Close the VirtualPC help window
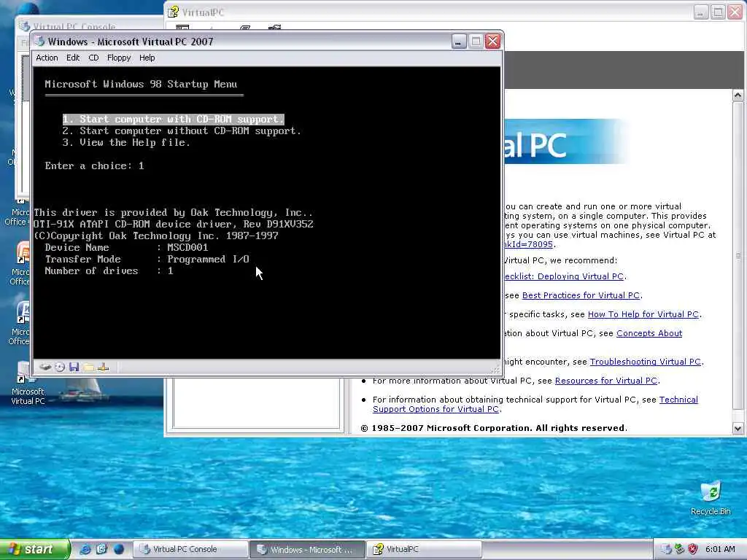 click(x=735, y=12)
